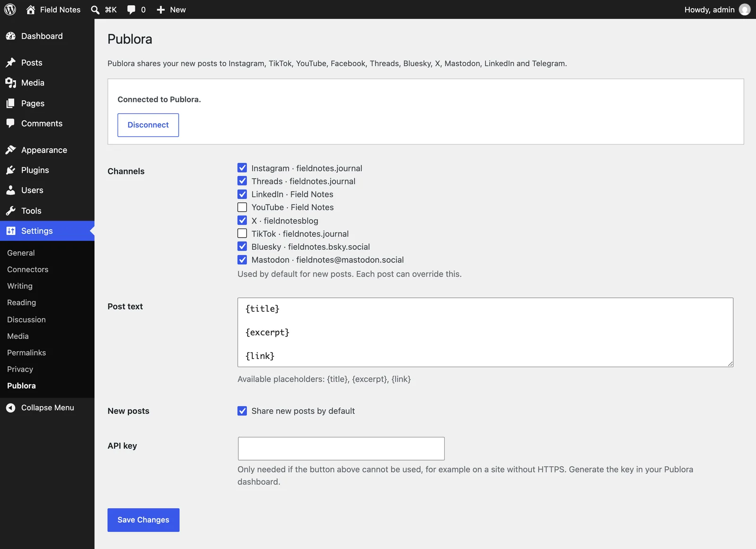Click the Settings menu label
Screen dimensions: 756x549
point(37,231)
